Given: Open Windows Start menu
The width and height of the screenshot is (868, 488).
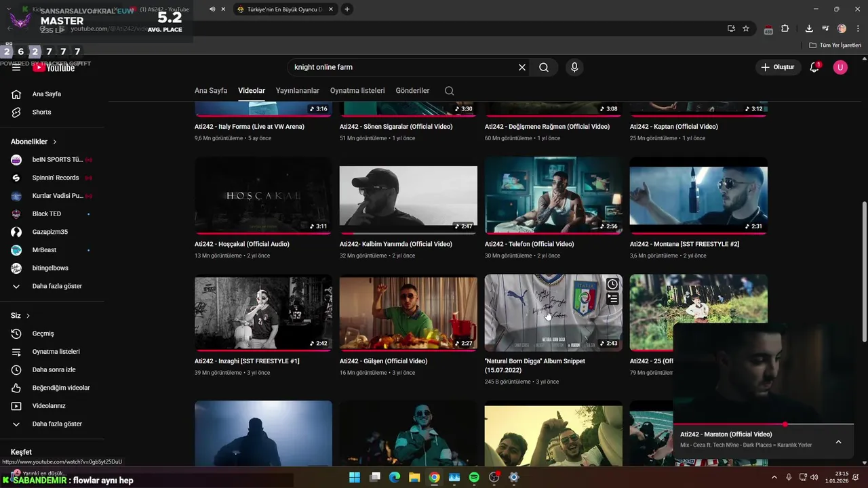Looking at the screenshot, I should pyautogui.click(x=355, y=477).
